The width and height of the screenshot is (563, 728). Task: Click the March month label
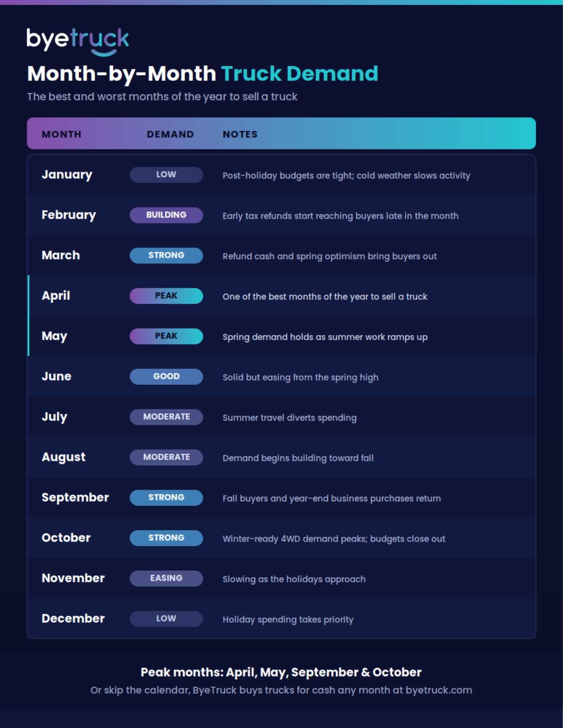coord(60,255)
